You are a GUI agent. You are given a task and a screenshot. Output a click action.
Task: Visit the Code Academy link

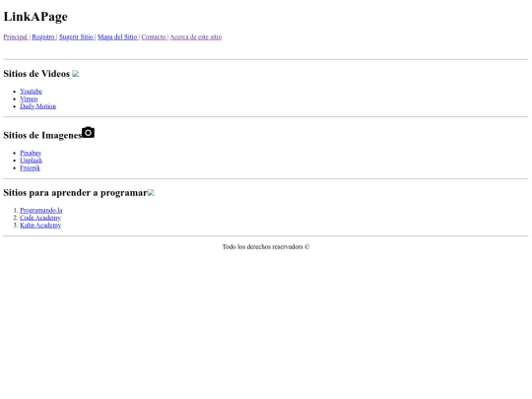coord(40,218)
